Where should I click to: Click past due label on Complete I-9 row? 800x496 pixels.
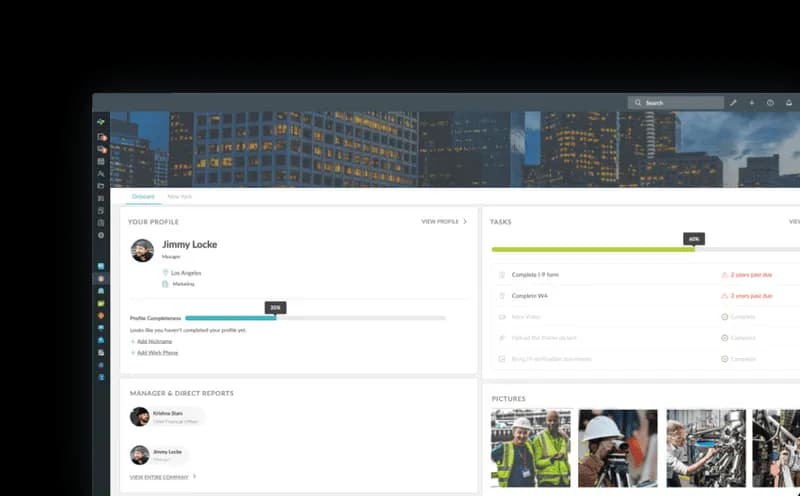pyautogui.click(x=751, y=275)
